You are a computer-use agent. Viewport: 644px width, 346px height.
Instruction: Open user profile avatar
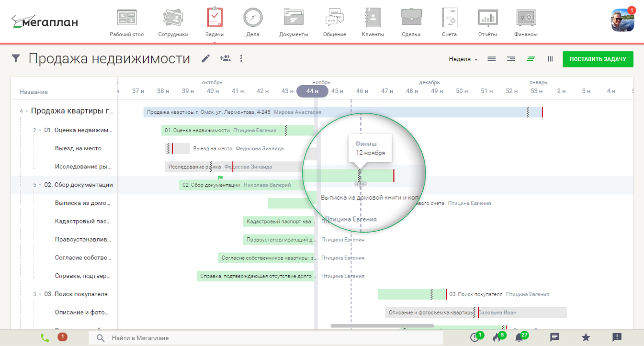click(x=623, y=20)
